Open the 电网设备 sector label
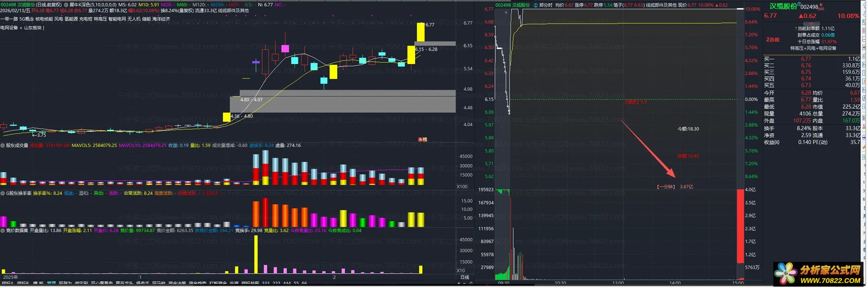This screenshot has height=288, width=868. pyautogui.click(x=9, y=28)
